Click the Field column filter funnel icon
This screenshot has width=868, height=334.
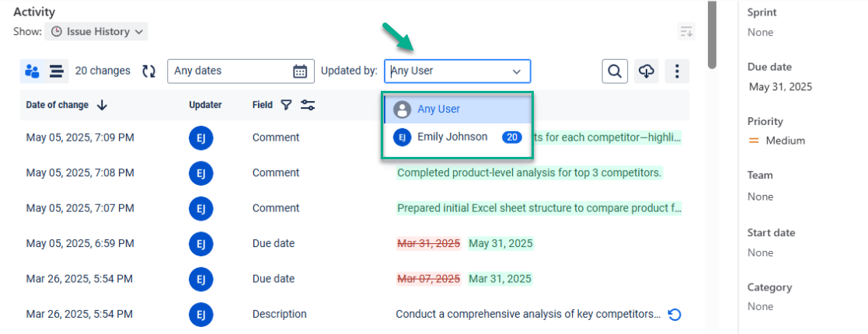click(x=286, y=105)
